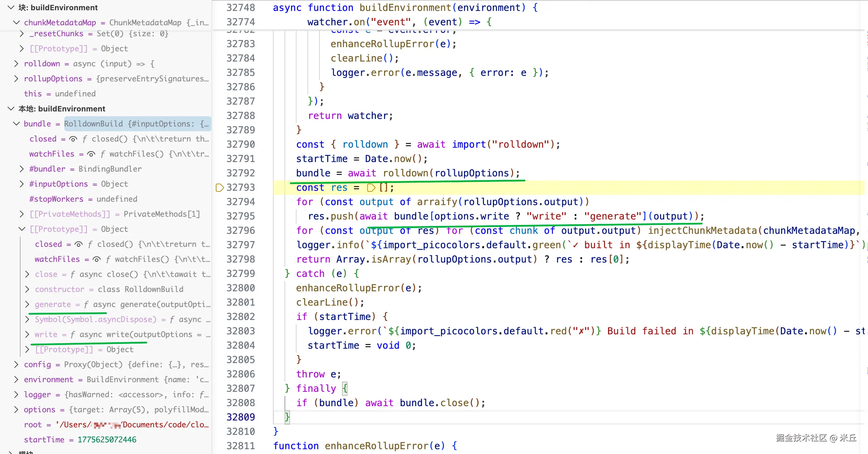Invoke getter eye for prototype closed property
The height and width of the screenshot is (454, 868).
[79, 244]
